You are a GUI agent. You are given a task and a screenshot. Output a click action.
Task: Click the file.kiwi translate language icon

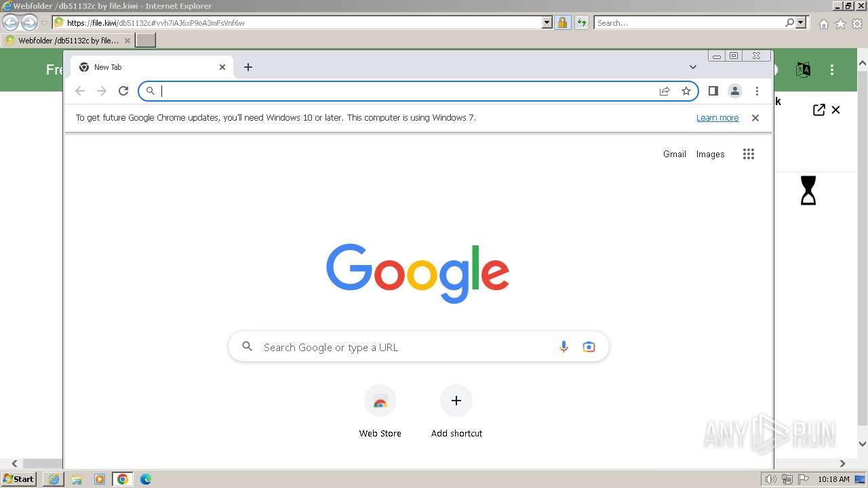coord(803,70)
